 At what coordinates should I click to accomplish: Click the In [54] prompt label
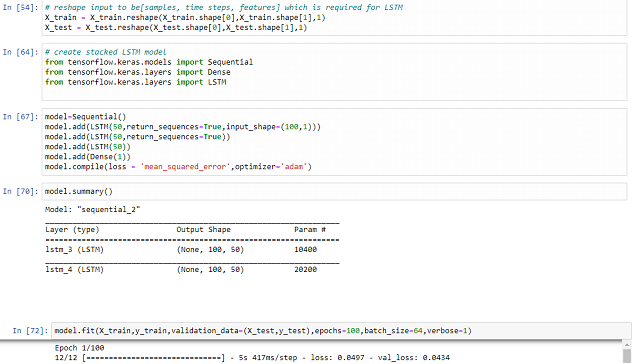(20, 8)
